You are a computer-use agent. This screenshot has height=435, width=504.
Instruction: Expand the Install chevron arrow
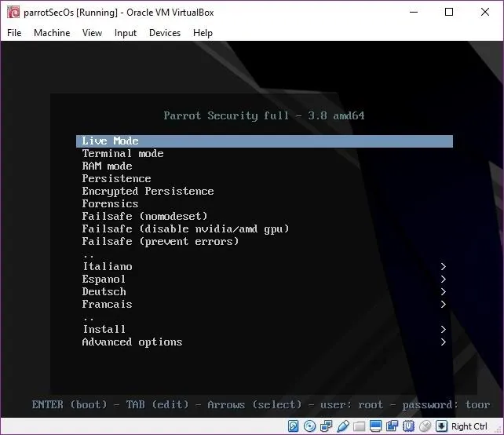tap(444, 329)
